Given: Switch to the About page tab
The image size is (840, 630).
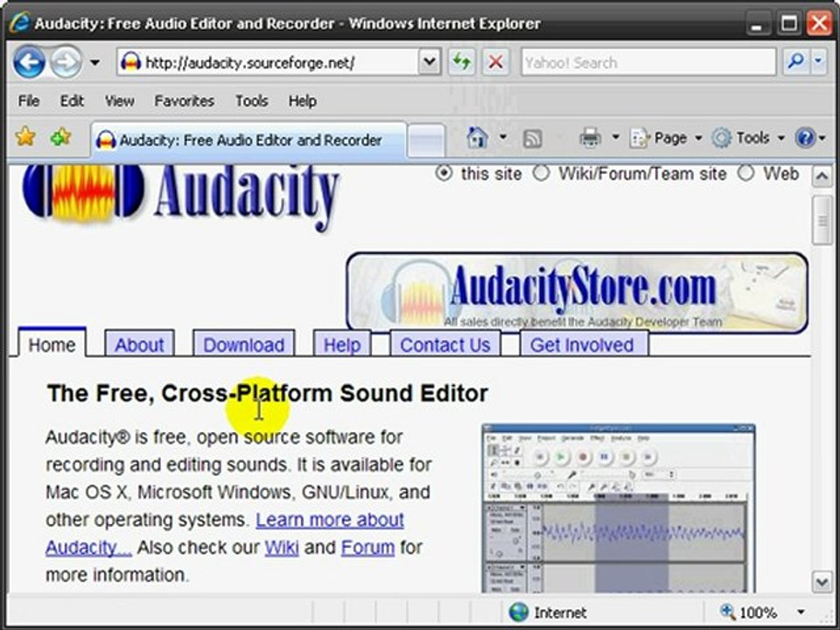Looking at the screenshot, I should 139,345.
